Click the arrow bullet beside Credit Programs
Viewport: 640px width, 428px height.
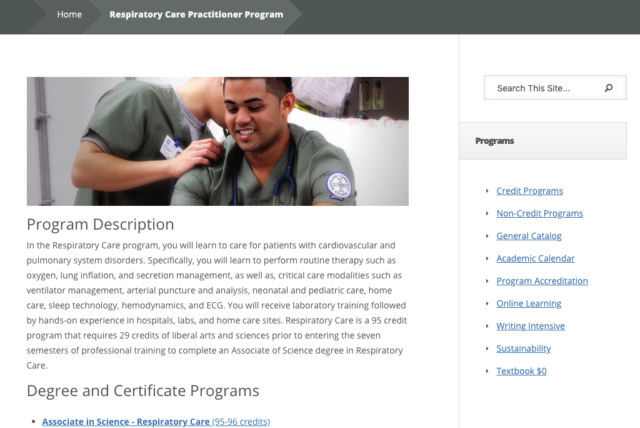[x=487, y=190]
